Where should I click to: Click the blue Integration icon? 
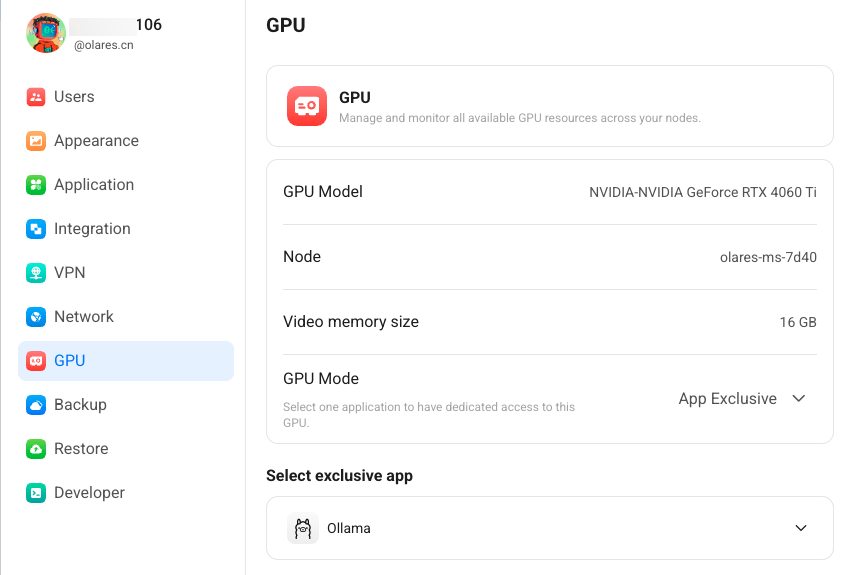tap(36, 229)
